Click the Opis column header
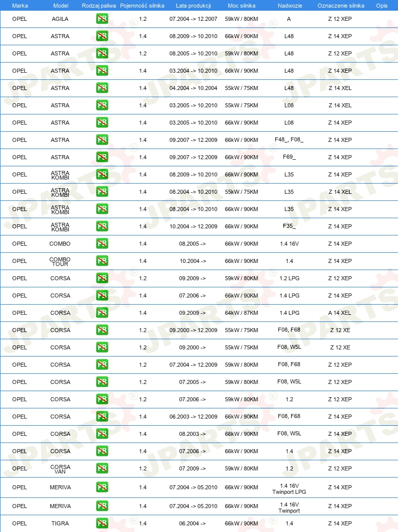Screen dimensions: 398x532 coord(382,6)
